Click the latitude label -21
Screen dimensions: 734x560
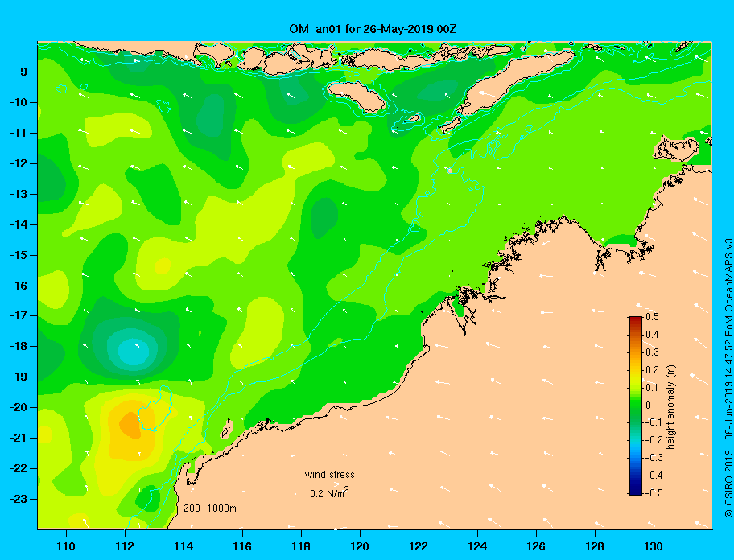(19, 439)
